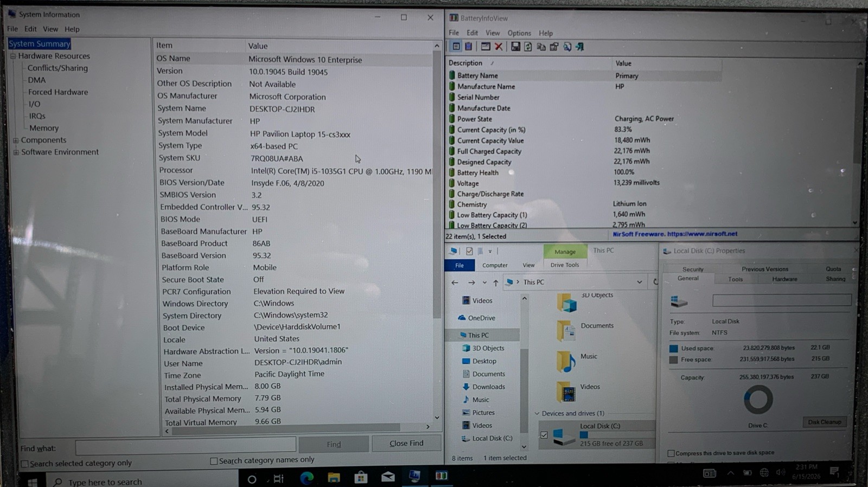Open Microsoft Edge from the taskbar
Image resolution: width=868 pixels, height=487 pixels.
[307, 477]
